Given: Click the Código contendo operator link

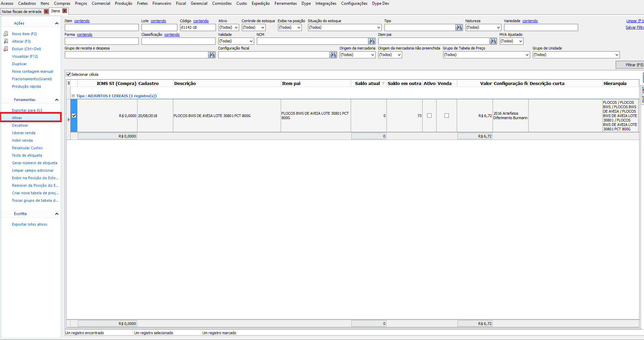Looking at the screenshot, I should (201, 21).
